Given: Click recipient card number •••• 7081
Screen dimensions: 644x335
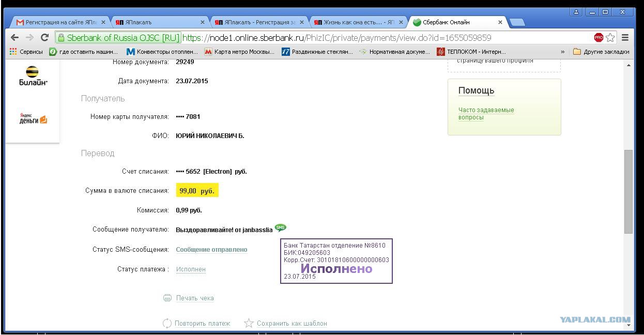Looking at the screenshot, I should point(188,117).
